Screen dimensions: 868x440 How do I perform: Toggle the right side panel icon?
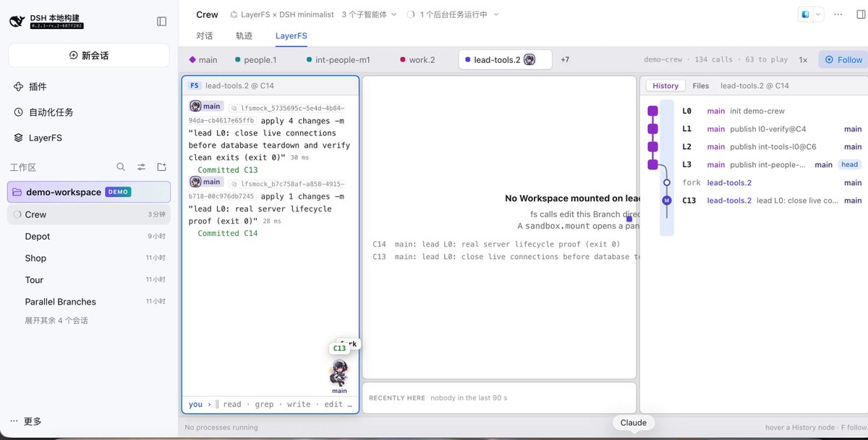861,14
